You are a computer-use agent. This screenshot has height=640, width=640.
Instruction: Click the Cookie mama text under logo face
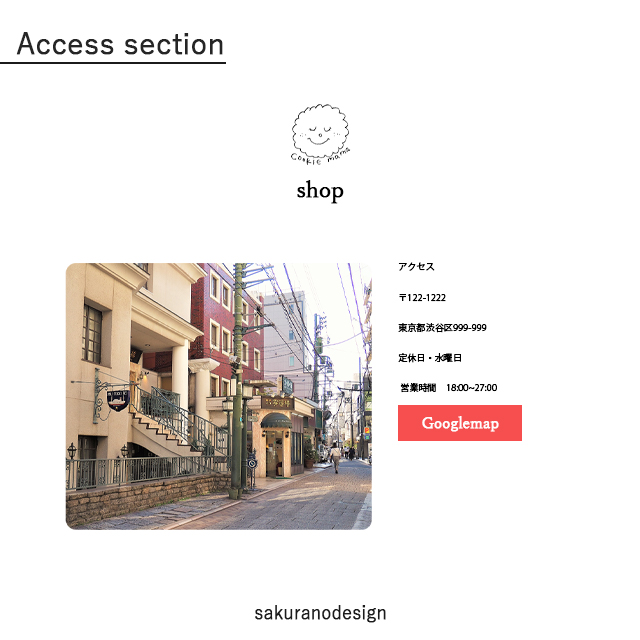[321, 158]
